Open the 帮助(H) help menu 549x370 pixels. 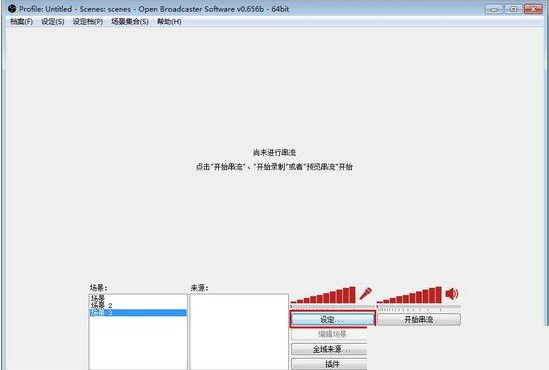tap(169, 22)
